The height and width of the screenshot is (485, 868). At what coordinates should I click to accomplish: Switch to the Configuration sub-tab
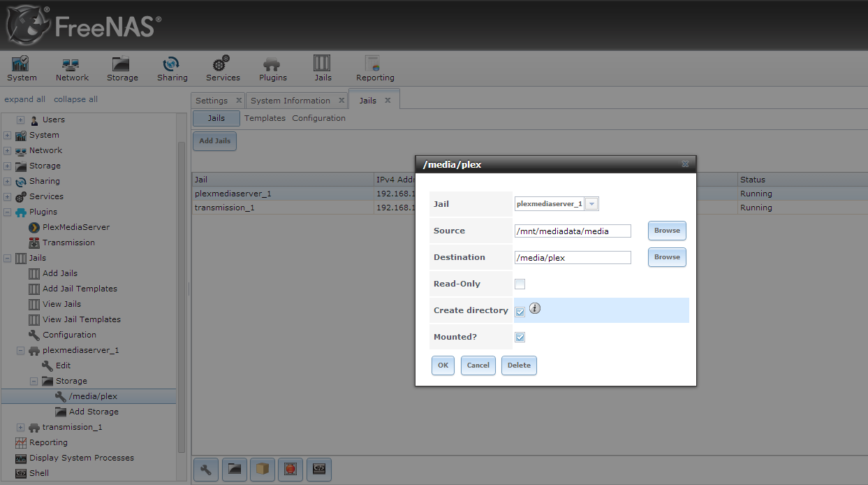point(318,119)
